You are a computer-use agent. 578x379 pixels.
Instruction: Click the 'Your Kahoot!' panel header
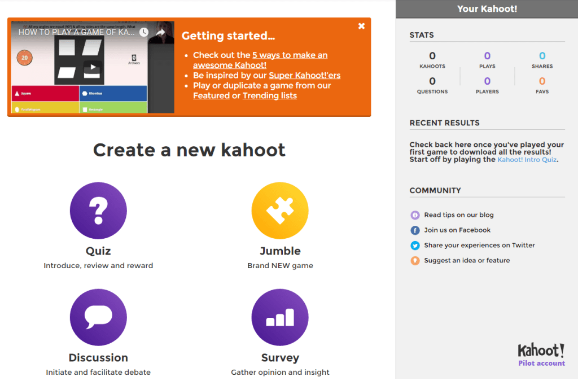point(487,9)
